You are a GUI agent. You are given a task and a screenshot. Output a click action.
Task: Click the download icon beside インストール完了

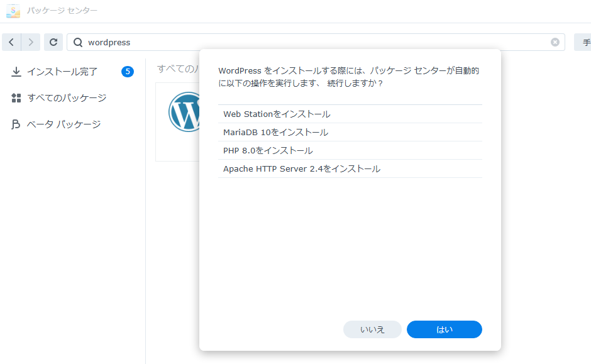tap(16, 72)
